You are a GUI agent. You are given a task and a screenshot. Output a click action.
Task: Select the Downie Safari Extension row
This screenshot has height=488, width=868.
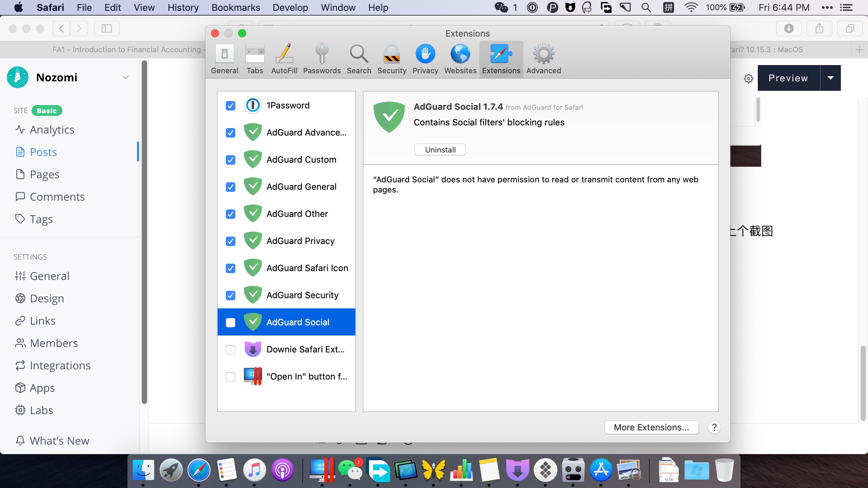coord(287,349)
